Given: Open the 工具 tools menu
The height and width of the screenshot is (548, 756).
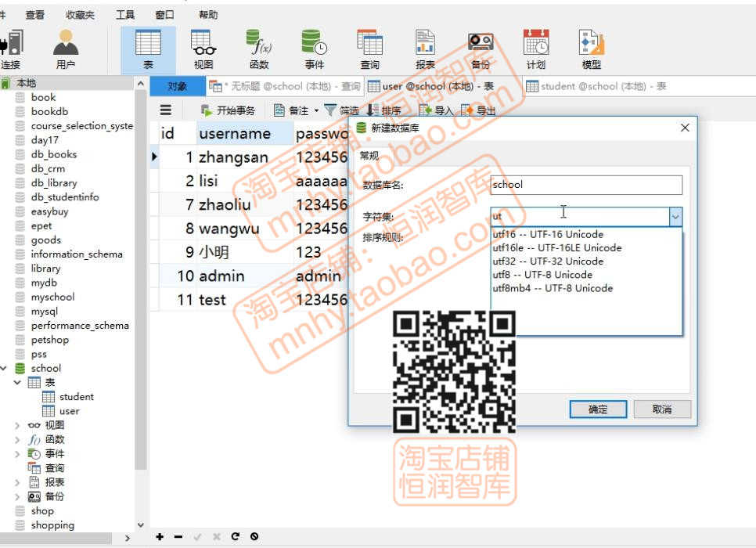Looking at the screenshot, I should coord(125,15).
